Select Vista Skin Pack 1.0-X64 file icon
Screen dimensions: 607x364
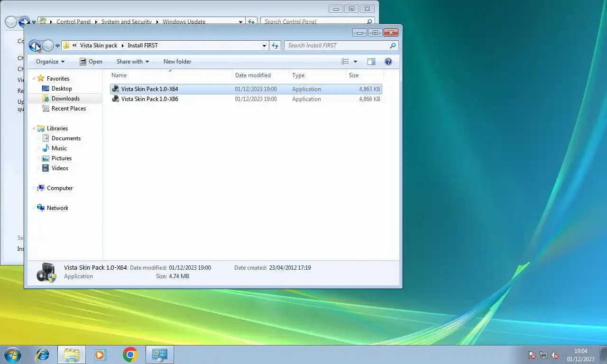click(x=115, y=89)
